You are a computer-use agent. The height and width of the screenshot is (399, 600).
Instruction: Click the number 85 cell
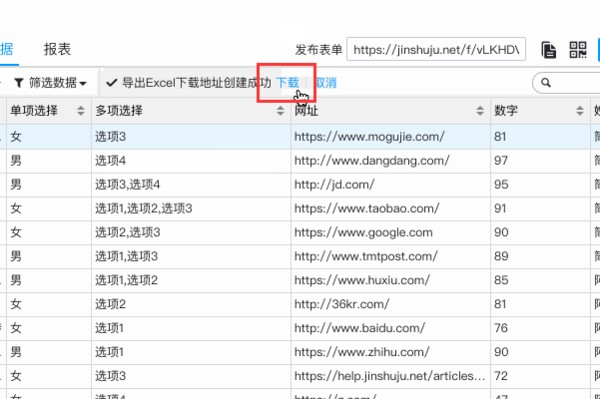[x=540, y=280]
